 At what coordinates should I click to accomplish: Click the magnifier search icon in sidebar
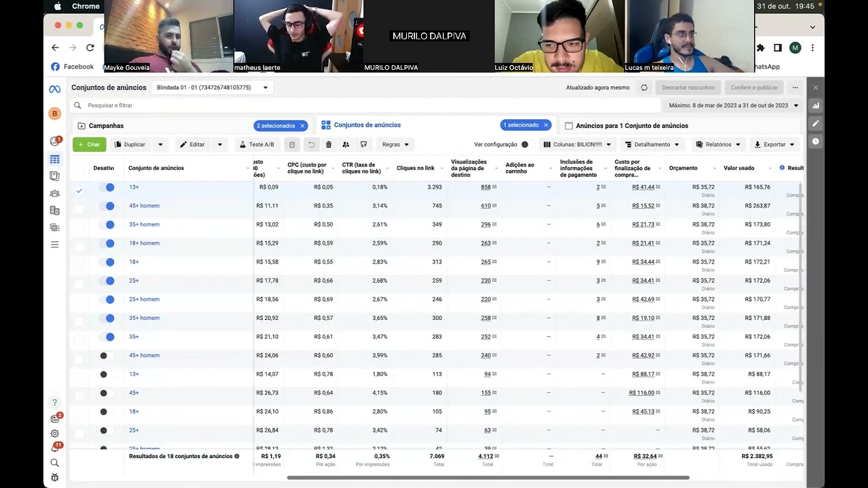pos(55,463)
